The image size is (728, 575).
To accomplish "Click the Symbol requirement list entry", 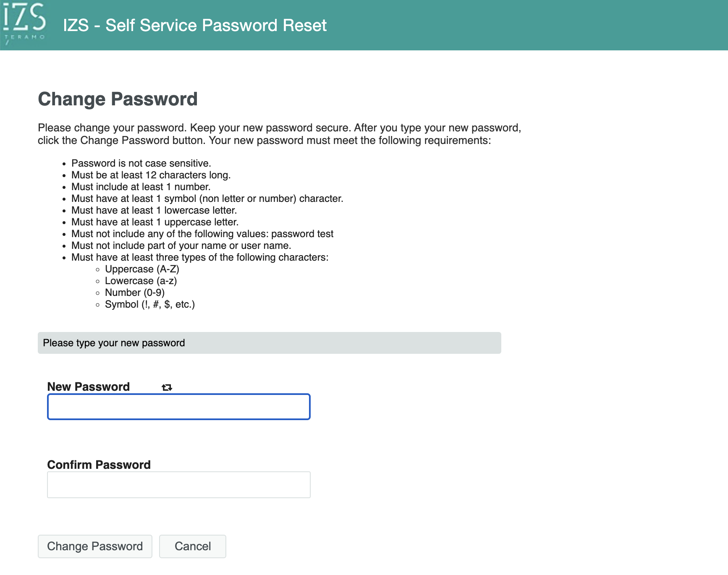I will [149, 304].
